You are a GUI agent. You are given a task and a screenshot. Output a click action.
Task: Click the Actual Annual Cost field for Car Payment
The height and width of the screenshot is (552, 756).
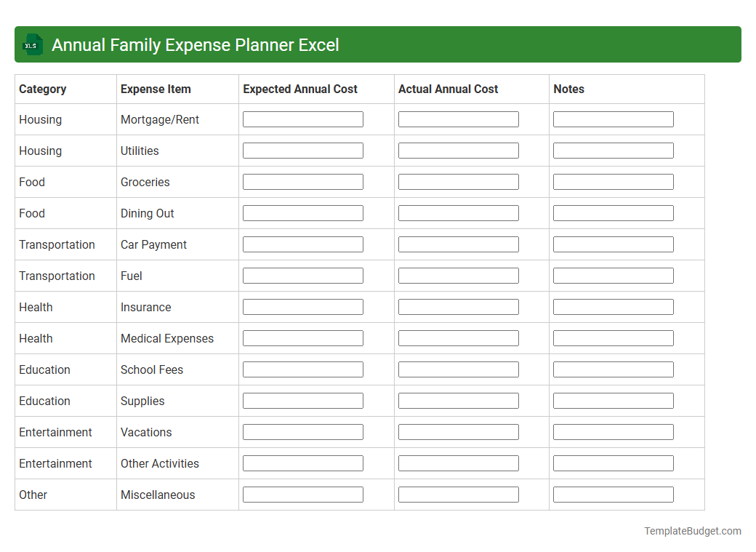[x=458, y=244]
